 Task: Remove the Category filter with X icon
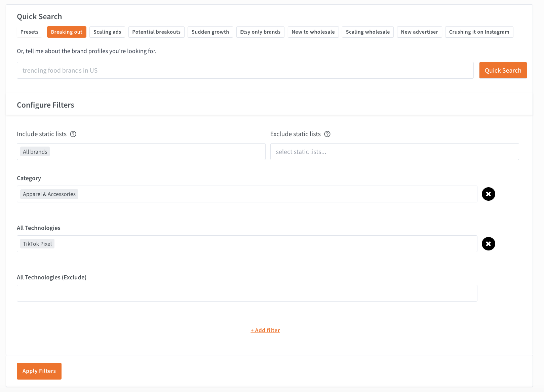pyautogui.click(x=488, y=194)
